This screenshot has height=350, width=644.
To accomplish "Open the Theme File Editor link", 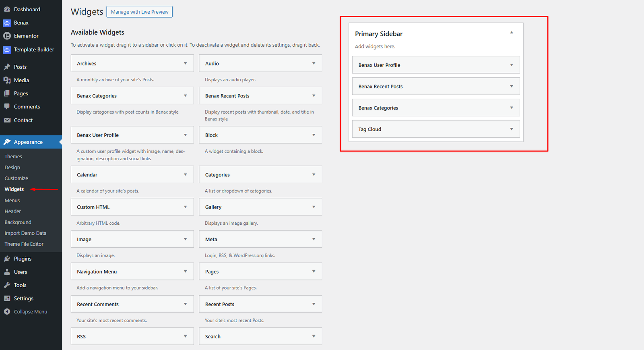I will [x=24, y=244].
